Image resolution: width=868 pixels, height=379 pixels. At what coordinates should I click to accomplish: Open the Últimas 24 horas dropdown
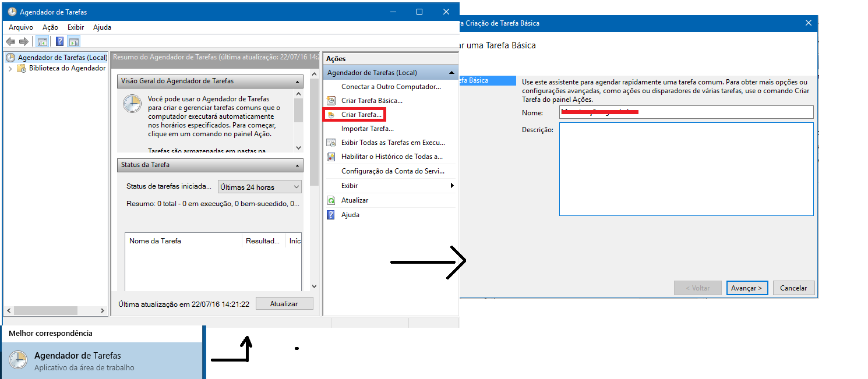[x=259, y=187]
